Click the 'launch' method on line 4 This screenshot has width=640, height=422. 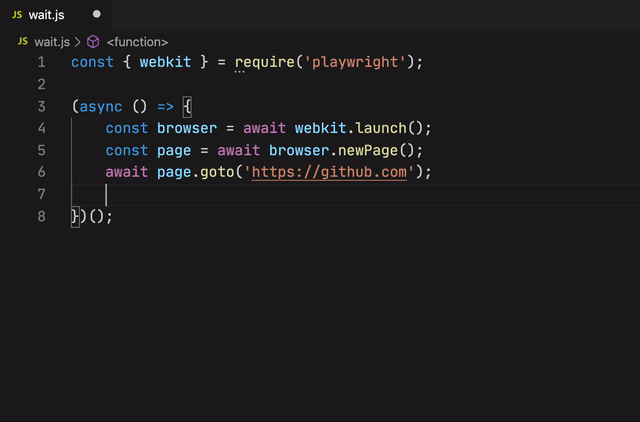coord(381,128)
